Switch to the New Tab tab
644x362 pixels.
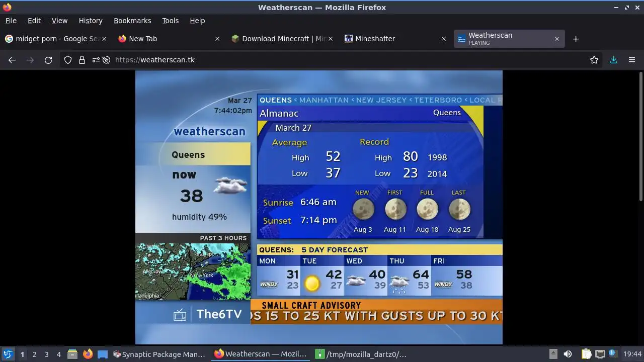168,39
